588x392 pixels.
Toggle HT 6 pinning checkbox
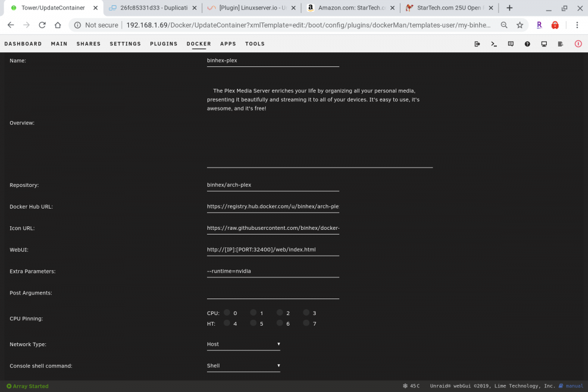tap(280, 323)
